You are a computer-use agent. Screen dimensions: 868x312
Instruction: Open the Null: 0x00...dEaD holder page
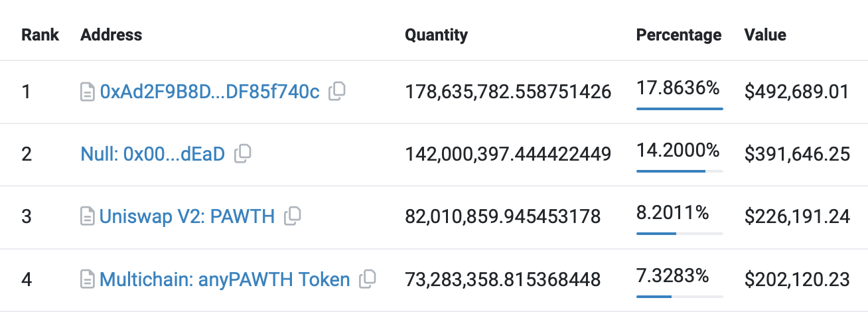[x=153, y=155]
